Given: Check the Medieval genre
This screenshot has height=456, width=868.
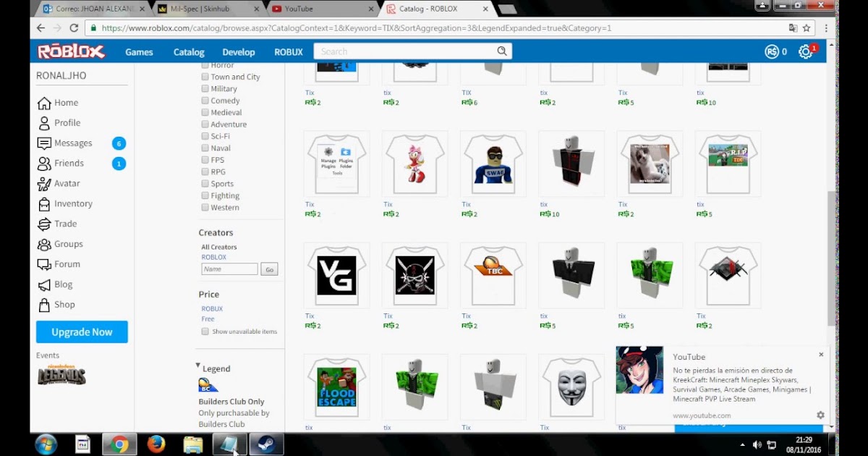Looking at the screenshot, I should click(x=205, y=112).
